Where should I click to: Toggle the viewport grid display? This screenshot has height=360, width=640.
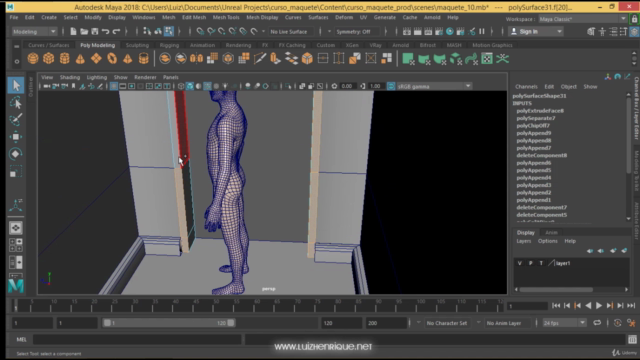coord(114,86)
